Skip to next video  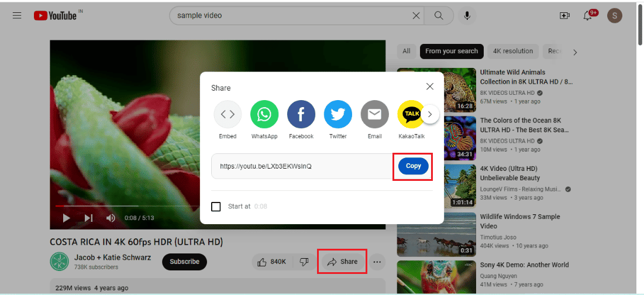(x=89, y=218)
